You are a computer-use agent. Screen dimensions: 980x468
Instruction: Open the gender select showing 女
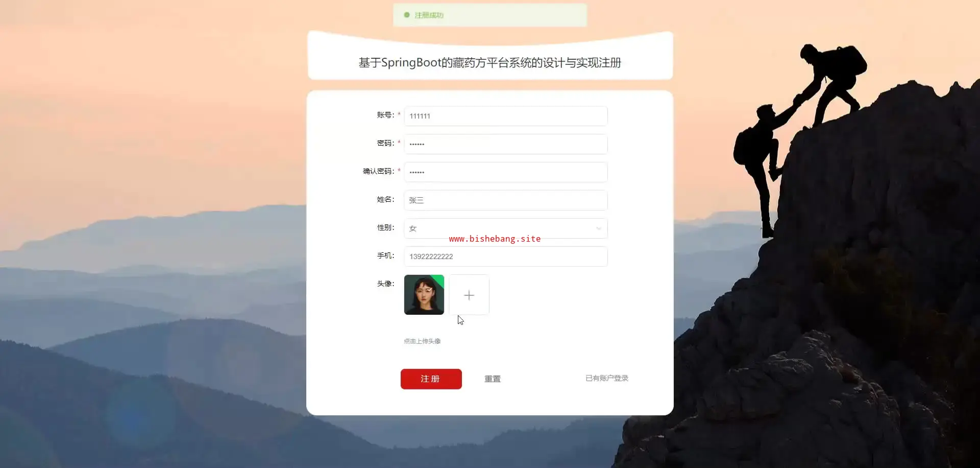tap(506, 228)
